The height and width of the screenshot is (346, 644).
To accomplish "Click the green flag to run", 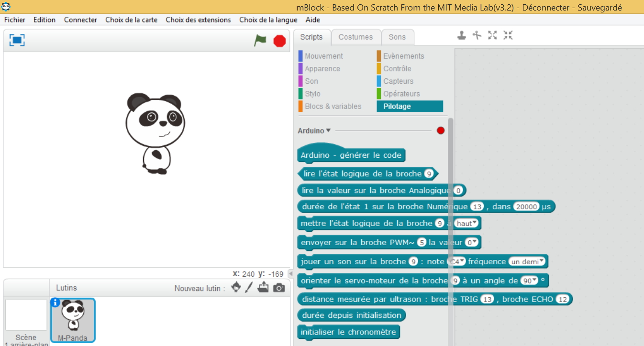I will tap(260, 41).
